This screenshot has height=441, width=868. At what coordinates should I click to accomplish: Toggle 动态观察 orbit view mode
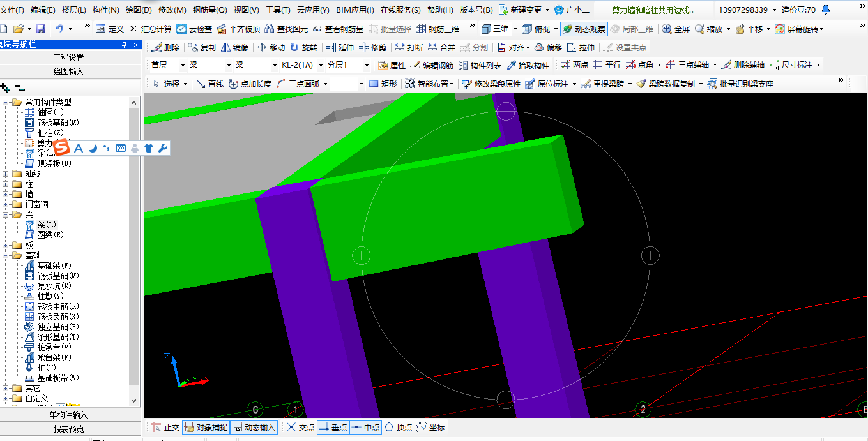584,29
